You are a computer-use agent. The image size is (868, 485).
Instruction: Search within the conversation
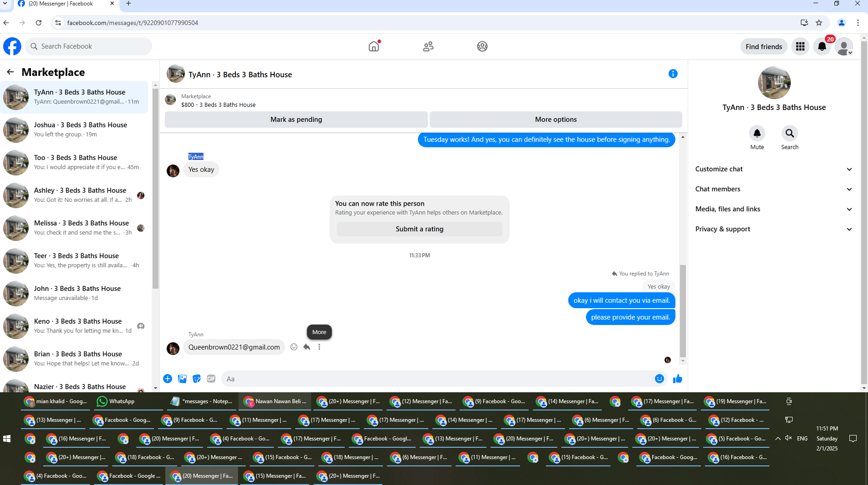790,133
